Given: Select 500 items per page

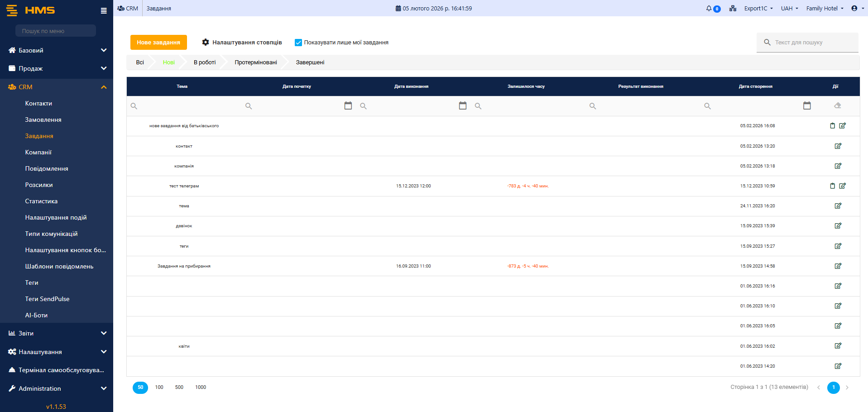Looking at the screenshot, I should [179, 388].
